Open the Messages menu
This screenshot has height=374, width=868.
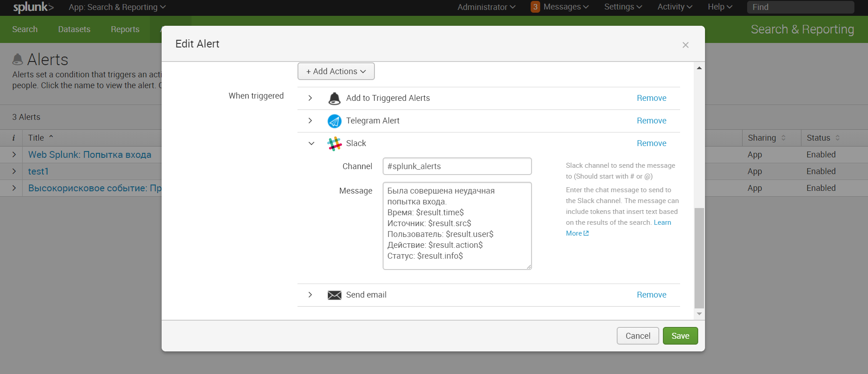(566, 7)
